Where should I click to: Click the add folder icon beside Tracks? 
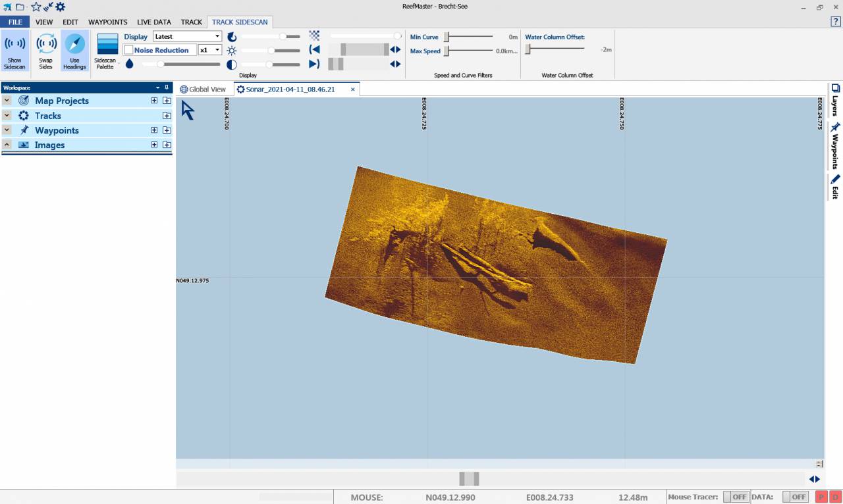[x=167, y=116]
